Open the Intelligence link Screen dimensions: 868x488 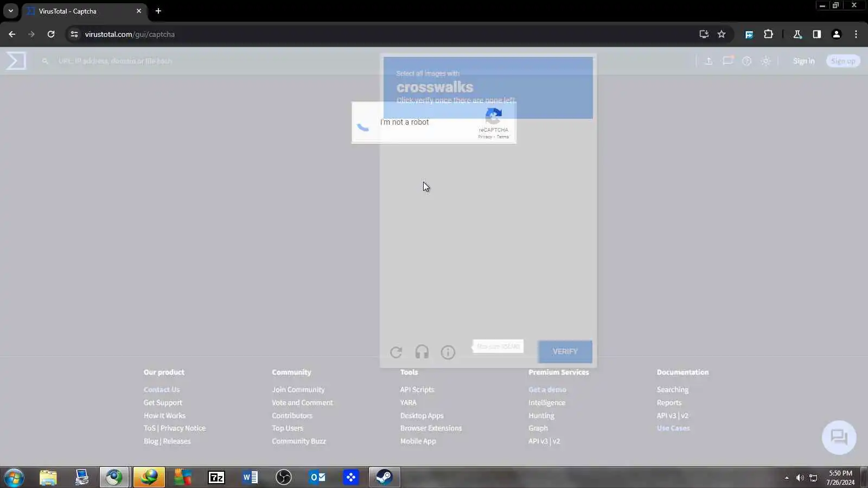547,402
